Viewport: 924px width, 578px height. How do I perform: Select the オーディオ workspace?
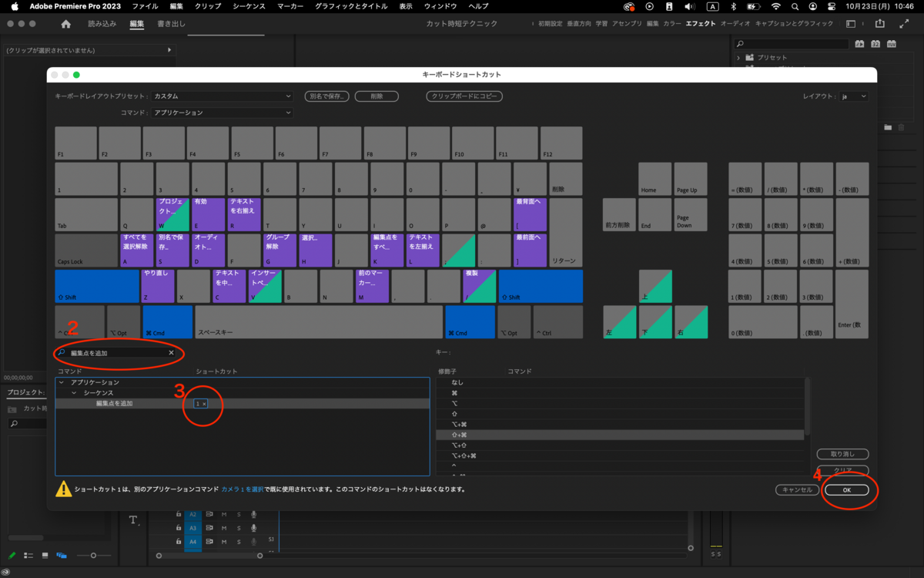pos(735,24)
